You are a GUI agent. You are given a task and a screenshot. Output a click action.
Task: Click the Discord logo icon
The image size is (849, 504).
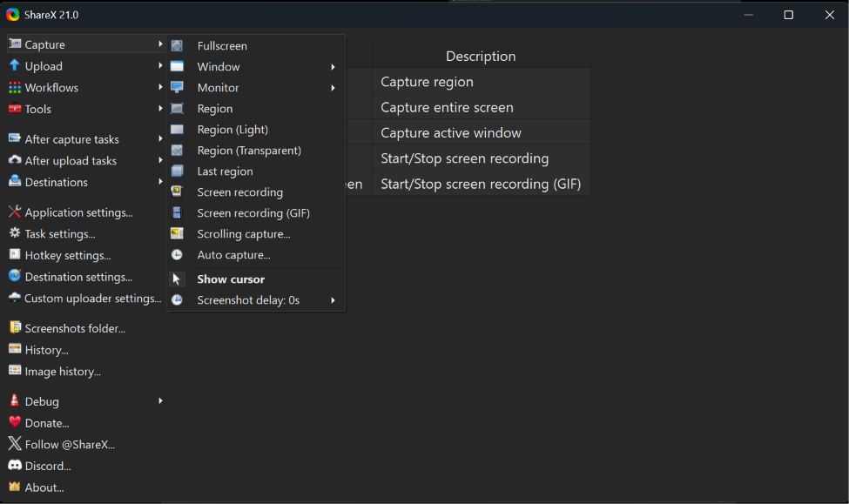pos(15,465)
